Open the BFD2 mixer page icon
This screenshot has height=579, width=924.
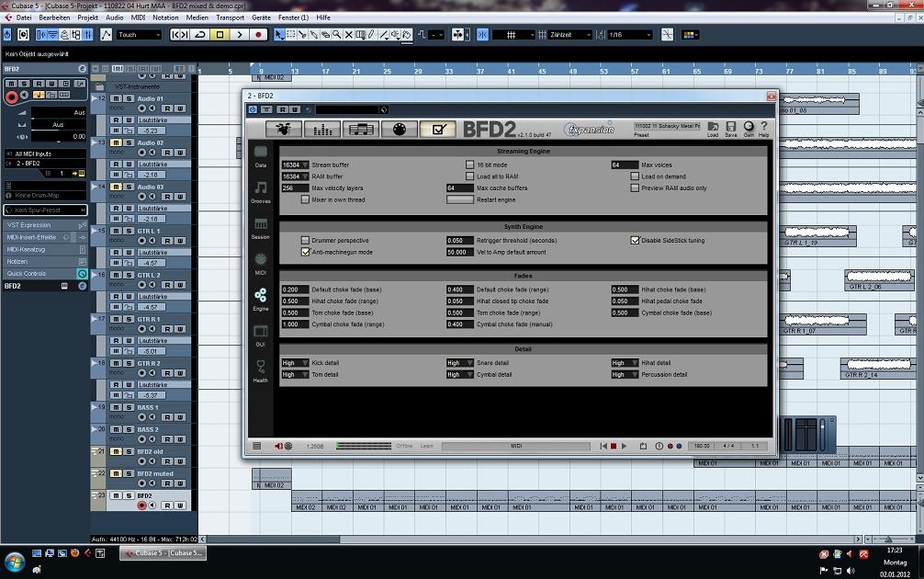(322, 129)
